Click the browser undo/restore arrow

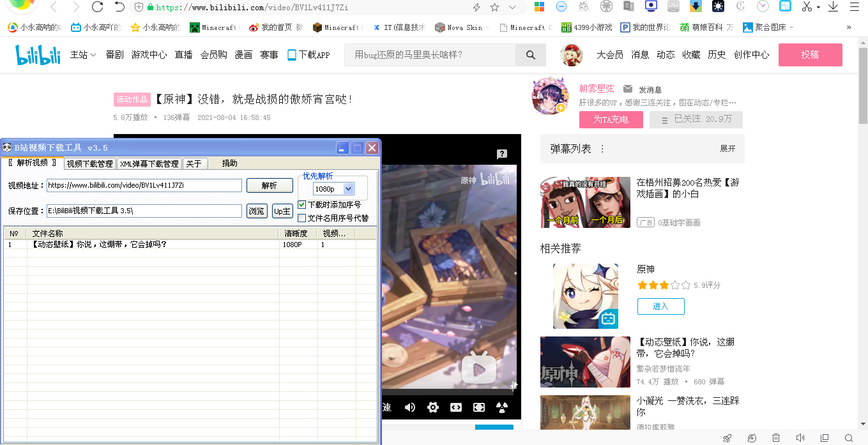click(x=119, y=7)
